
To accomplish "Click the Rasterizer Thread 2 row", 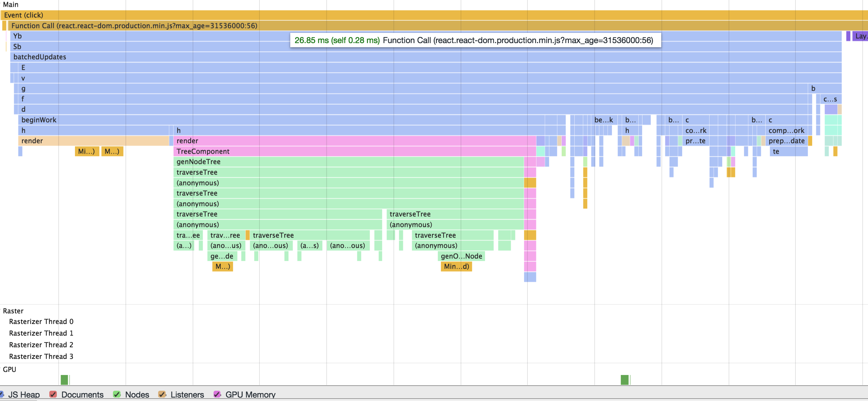I will click(x=41, y=345).
